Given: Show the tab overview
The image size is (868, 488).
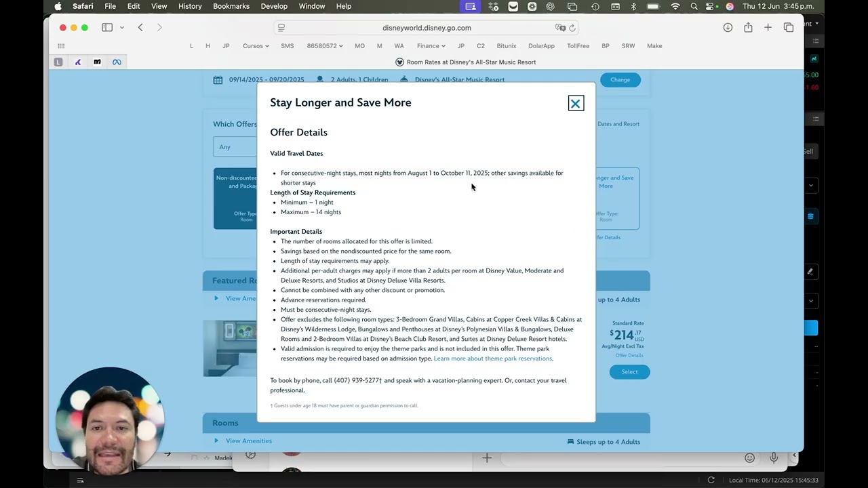Looking at the screenshot, I should click(789, 28).
